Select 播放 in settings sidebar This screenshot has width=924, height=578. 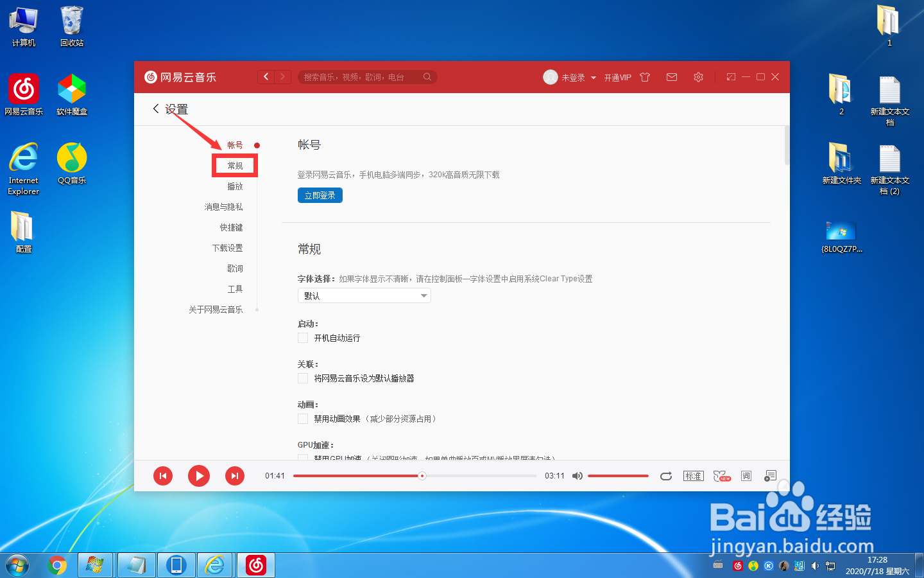click(x=235, y=186)
